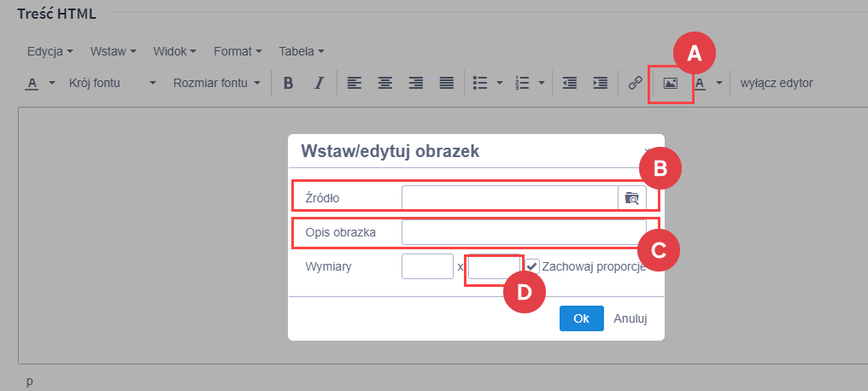
Task: Click Anuluj to cancel the dialog
Action: pyautogui.click(x=630, y=318)
